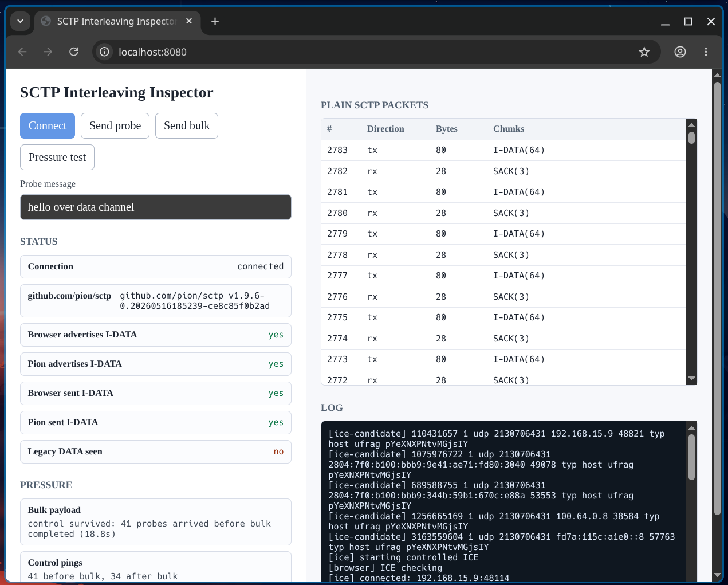View site information icon
The height and width of the screenshot is (585, 728).
(104, 52)
